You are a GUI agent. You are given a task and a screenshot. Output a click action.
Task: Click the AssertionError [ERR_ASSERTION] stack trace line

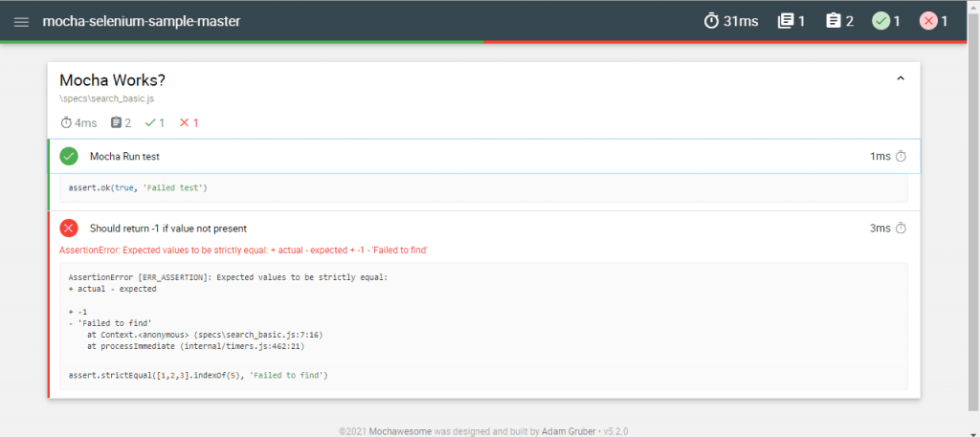point(228,277)
